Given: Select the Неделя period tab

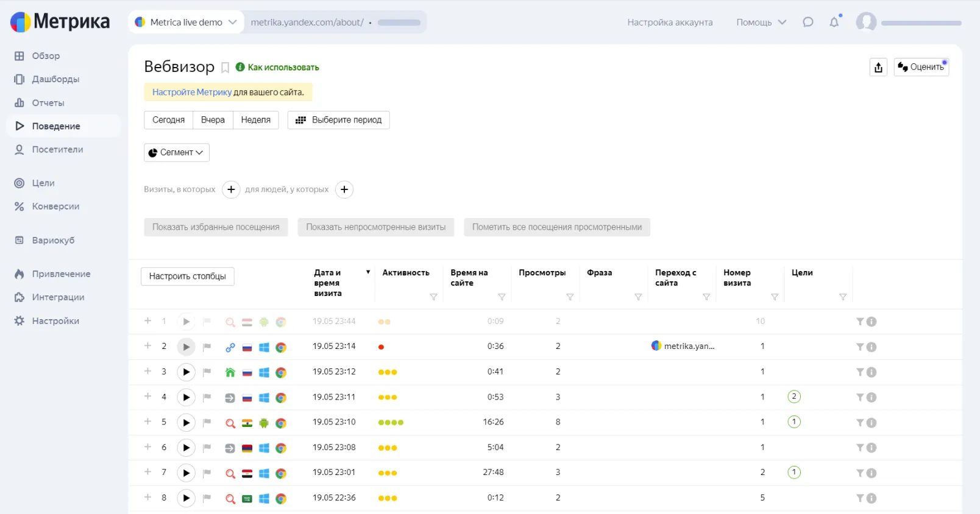Looking at the screenshot, I should (256, 120).
